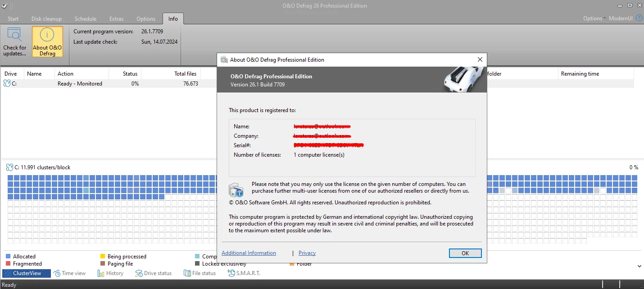Open the S.M.A.R.T. view
Screen dimensions: 644x289
(x=244, y=273)
